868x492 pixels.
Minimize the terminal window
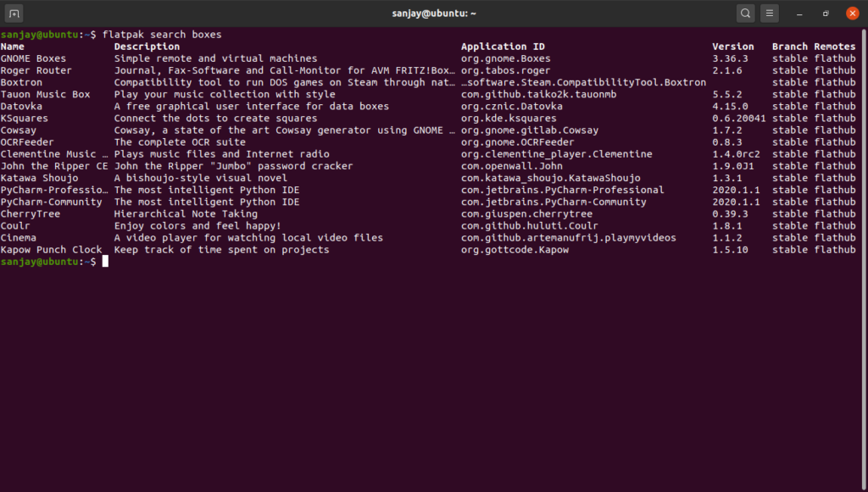click(798, 13)
